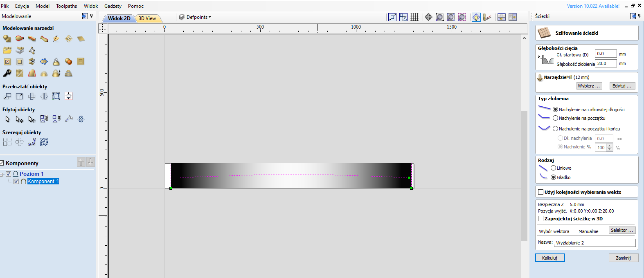Image resolution: width=644 pixels, height=278 pixels.
Task: Click the Kalkuluj button
Action: 549,258
